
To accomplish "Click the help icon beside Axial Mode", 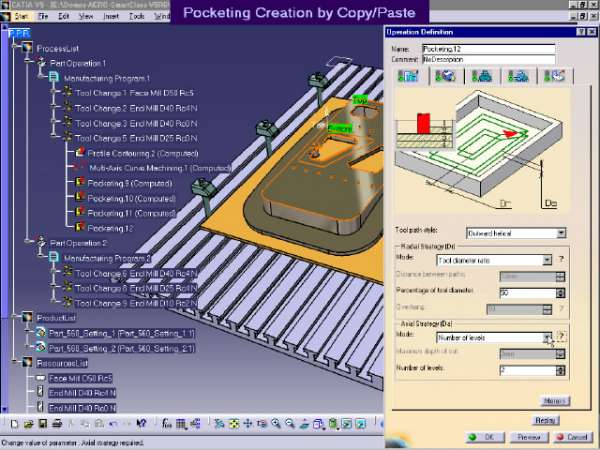I will click(x=561, y=336).
